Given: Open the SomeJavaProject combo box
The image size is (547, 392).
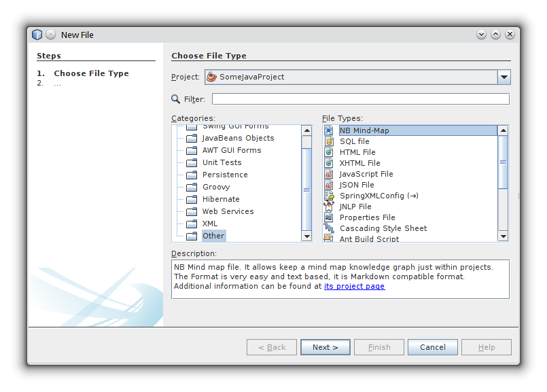Looking at the screenshot, I should tap(357, 77).
